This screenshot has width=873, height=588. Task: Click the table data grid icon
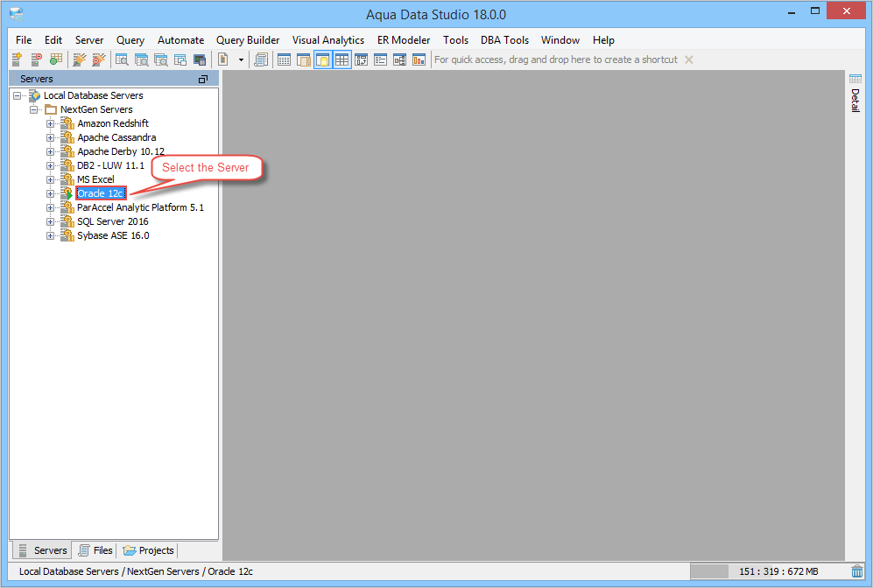284,59
